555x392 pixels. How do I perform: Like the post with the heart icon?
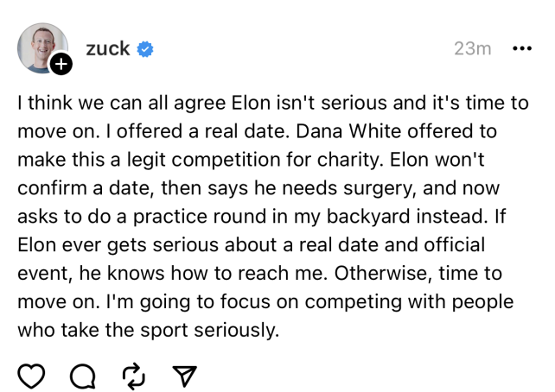pyautogui.click(x=31, y=375)
